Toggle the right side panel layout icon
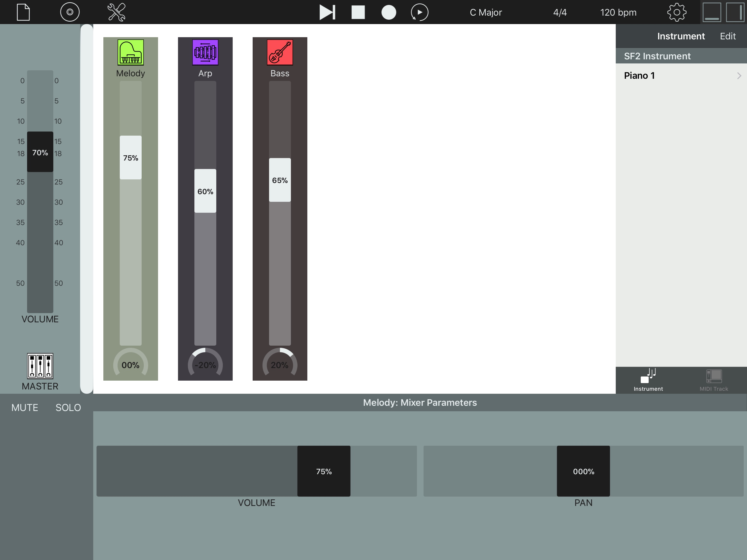The image size is (747, 560). coord(735,13)
